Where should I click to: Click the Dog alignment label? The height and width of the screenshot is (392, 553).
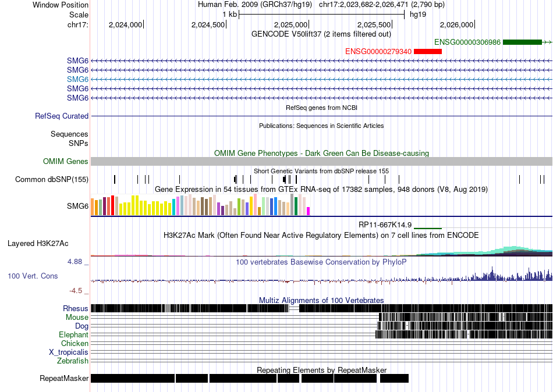pyautogui.click(x=82, y=326)
